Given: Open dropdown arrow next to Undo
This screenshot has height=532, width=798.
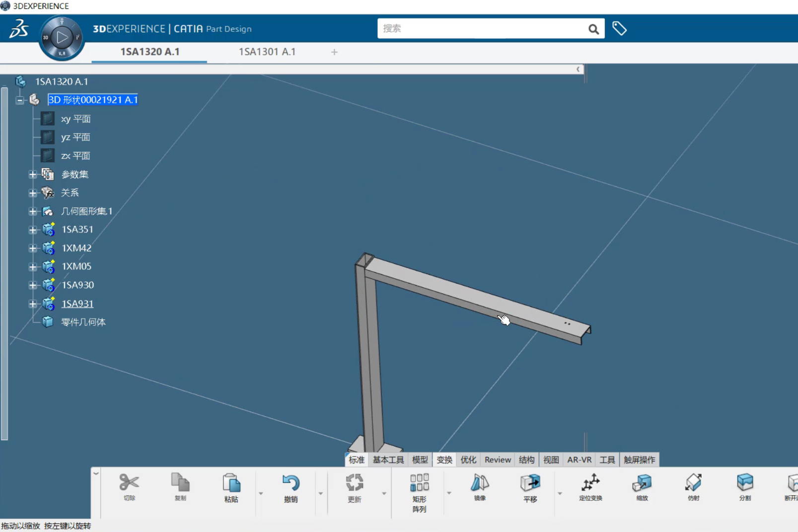Looking at the screenshot, I should [x=320, y=493].
